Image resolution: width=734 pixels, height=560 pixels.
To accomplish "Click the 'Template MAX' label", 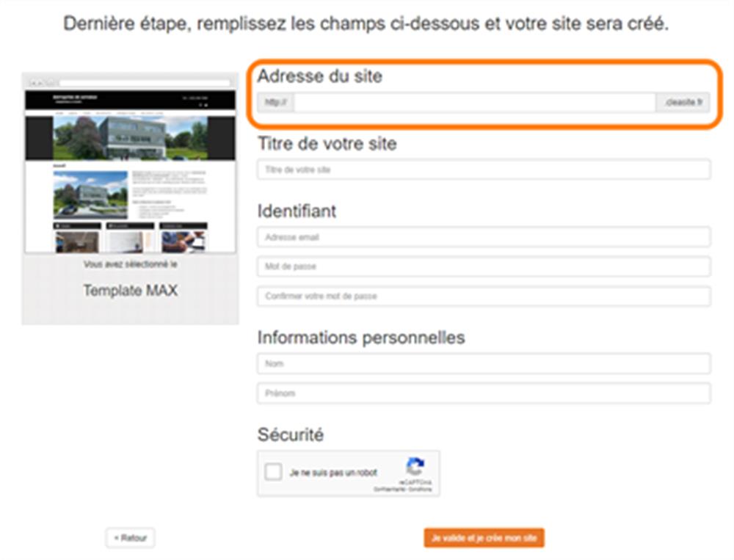I will point(131,291).
